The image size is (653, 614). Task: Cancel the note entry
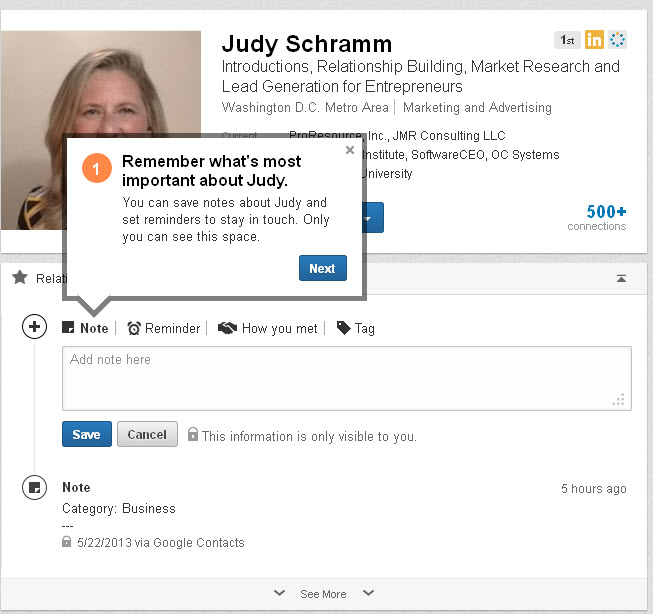tap(147, 434)
